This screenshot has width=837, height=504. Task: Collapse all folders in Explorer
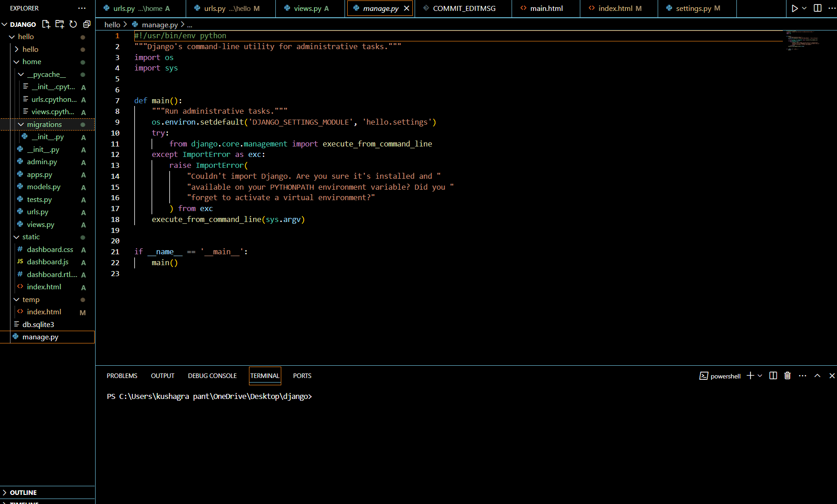[87, 24]
